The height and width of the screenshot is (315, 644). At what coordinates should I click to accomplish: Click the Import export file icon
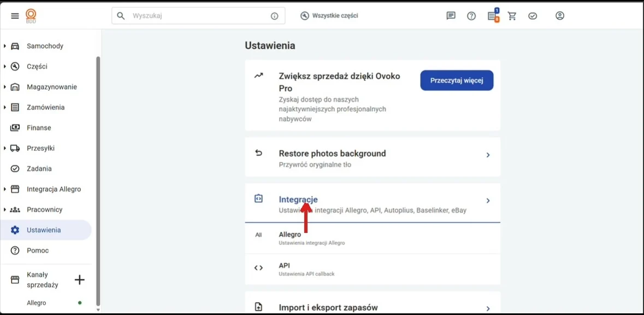(258, 307)
